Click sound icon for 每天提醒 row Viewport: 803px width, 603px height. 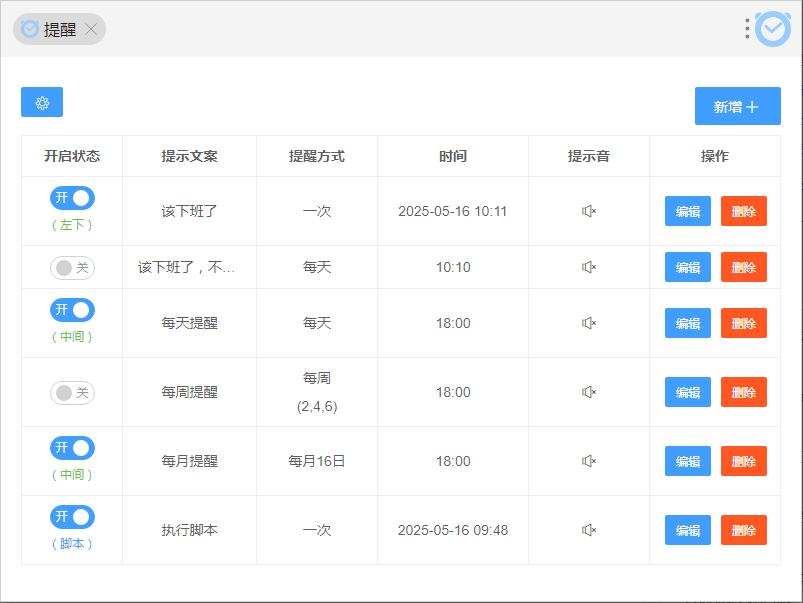coord(589,323)
